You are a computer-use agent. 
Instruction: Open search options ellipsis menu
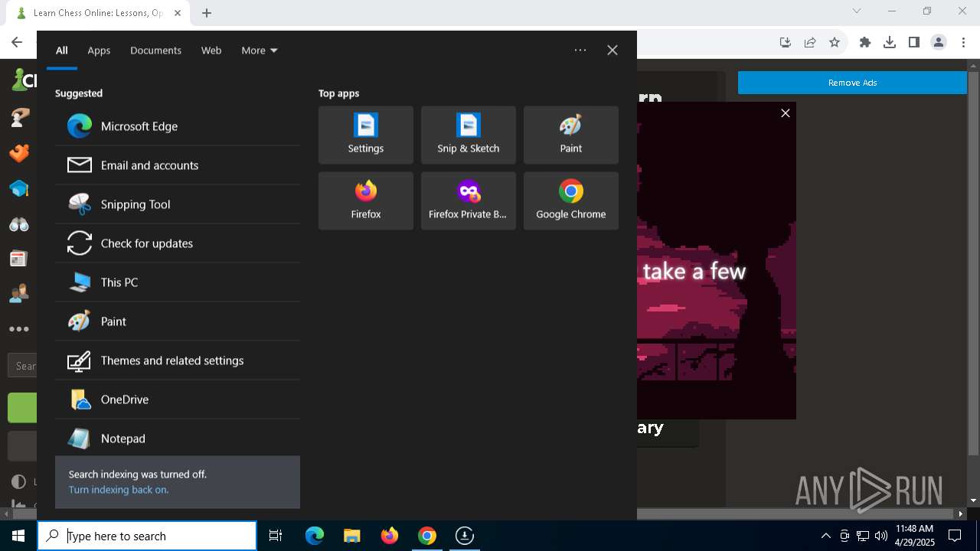pos(580,51)
